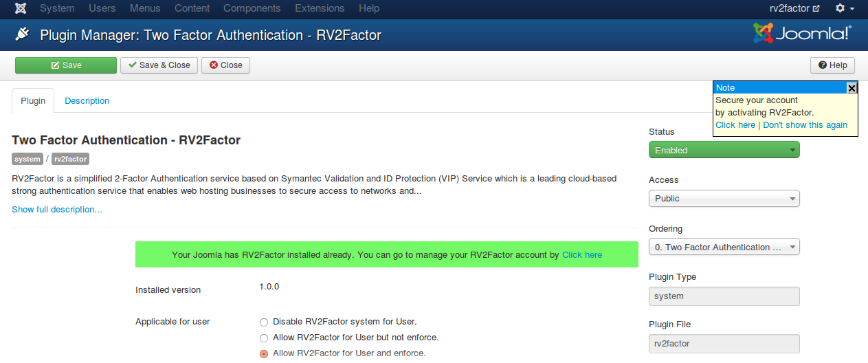Open the Help menu in top bar
Viewport: 868px width, 363px height.
(369, 8)
